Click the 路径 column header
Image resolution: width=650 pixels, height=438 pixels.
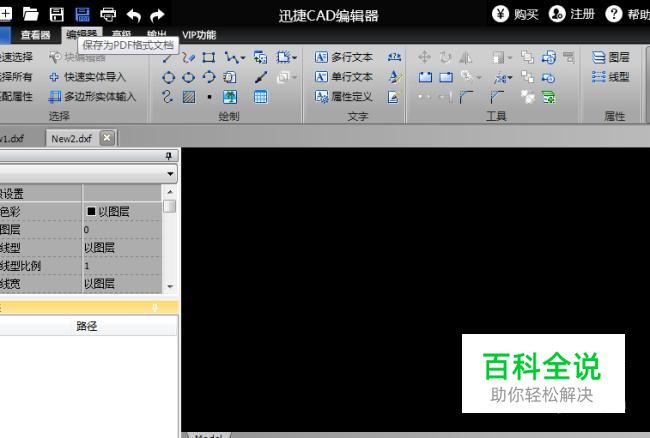point(87,326)
